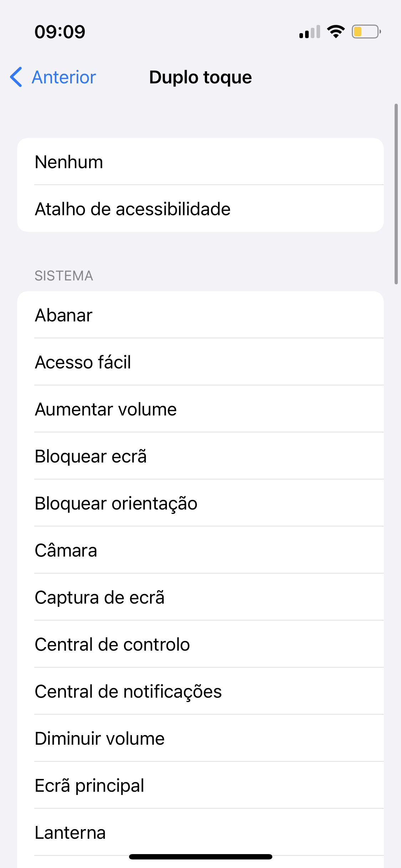Choose Captura de ecrã option
This screenshot has width=401, height=868.
coord(200,597)
